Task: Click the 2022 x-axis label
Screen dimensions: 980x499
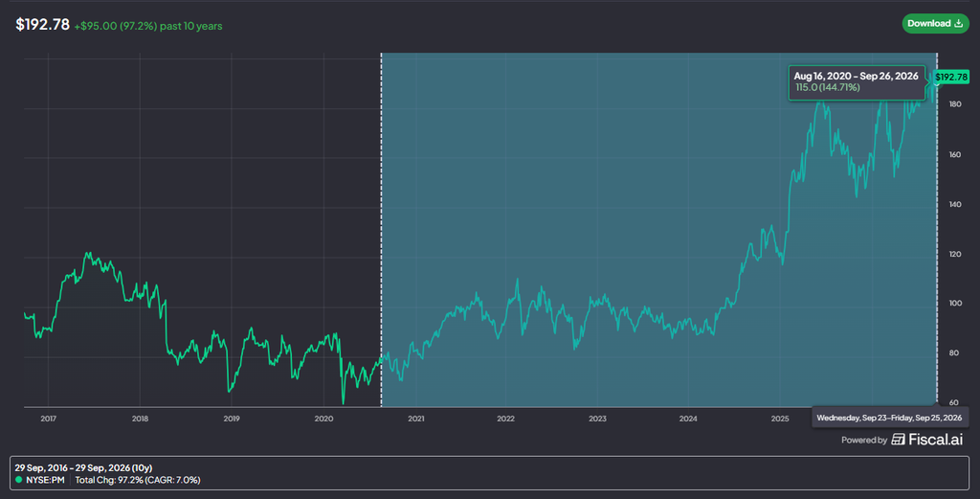Action: tap(505, 419)
